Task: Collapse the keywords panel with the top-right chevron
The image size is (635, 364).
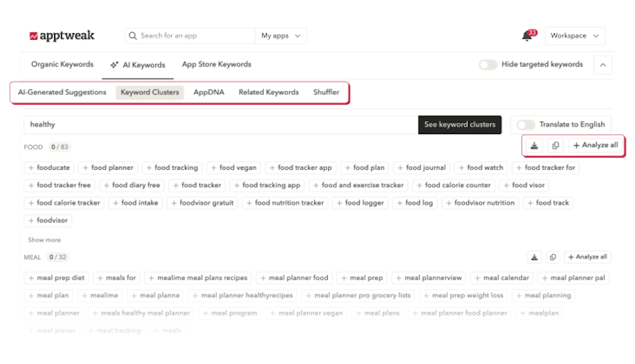Action: click(x=602, y=65)
